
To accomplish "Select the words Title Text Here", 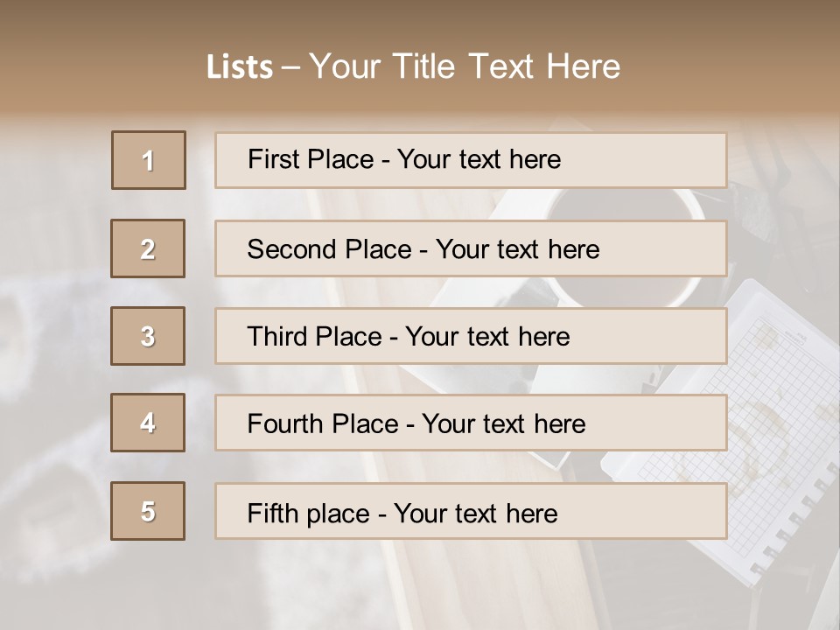I will (507, 66).
